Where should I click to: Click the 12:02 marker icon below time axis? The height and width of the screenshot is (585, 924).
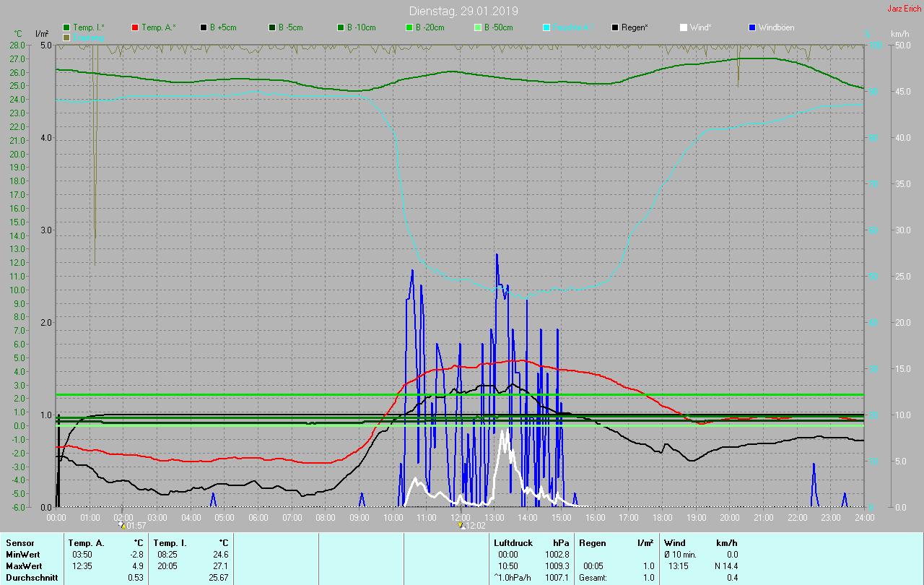click(x=462, y=525)
